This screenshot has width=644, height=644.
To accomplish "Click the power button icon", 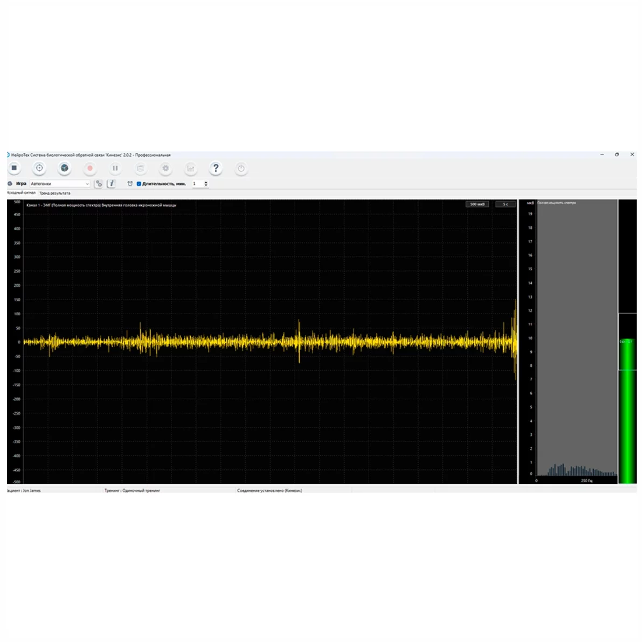I will (241, 168).
